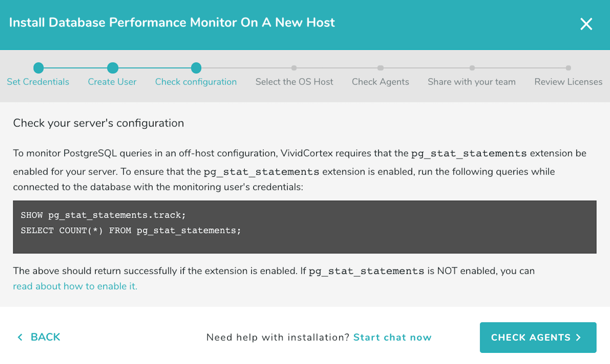
Task: Click the Check Agents step indicator dot
Action: (x=381, y=68)
